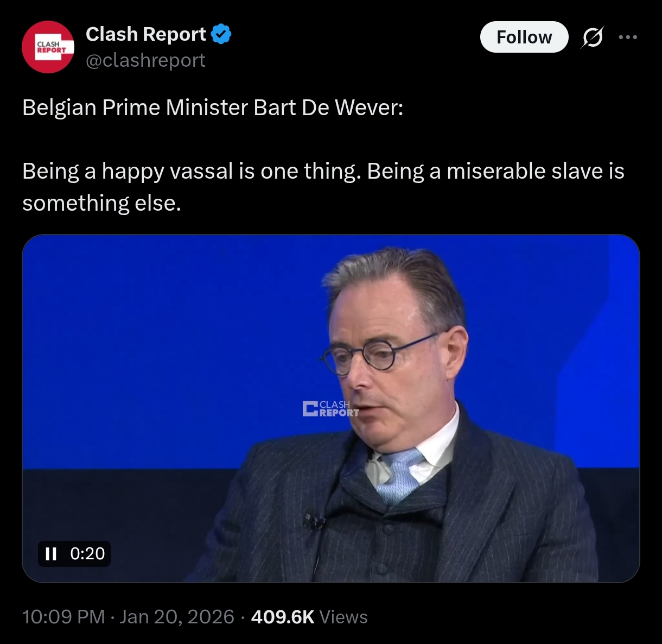Follow the Clash Report account
The width and height of the screenshot is (662, 644).
coord(524,37)
